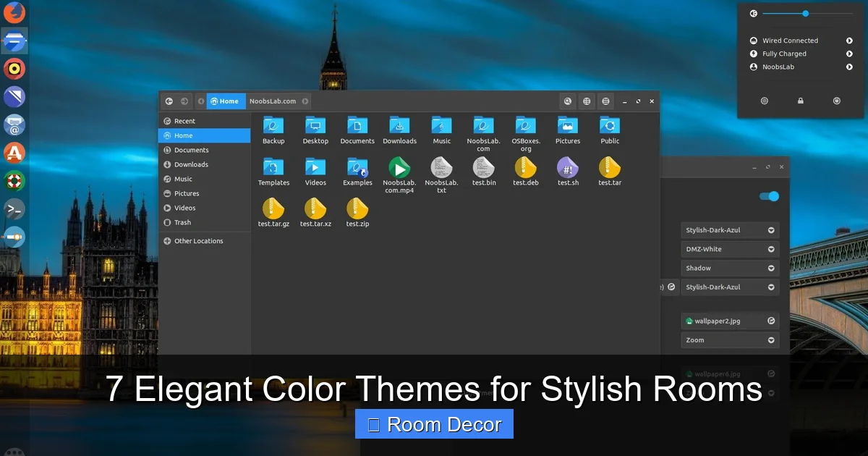Click the NoobsLab.com path bar segment
868x456 pixels.
click(273, 101)
